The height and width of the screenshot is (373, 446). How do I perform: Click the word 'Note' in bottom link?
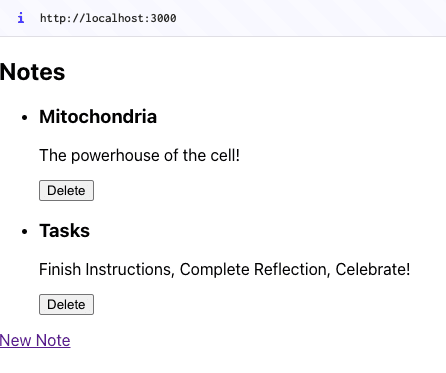[53, 340]
